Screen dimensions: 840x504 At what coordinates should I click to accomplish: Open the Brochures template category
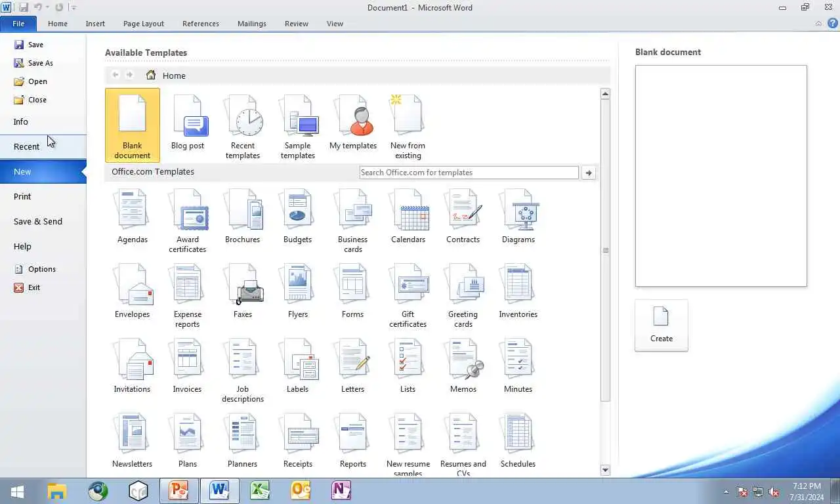click(243, 217)
